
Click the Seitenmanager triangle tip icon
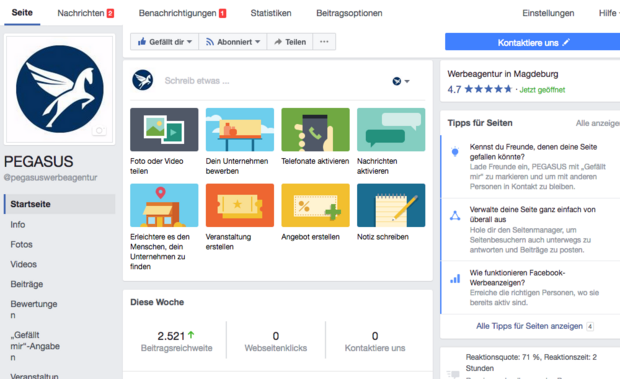pyautogui.click(x=455, y=215)
